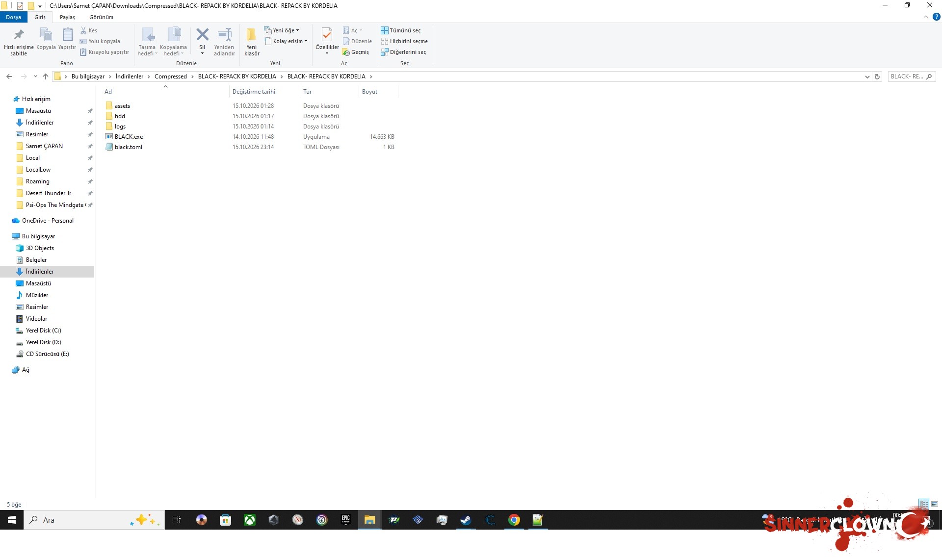Switch to the Paylaş tab
942x560 pixels.
67,17
